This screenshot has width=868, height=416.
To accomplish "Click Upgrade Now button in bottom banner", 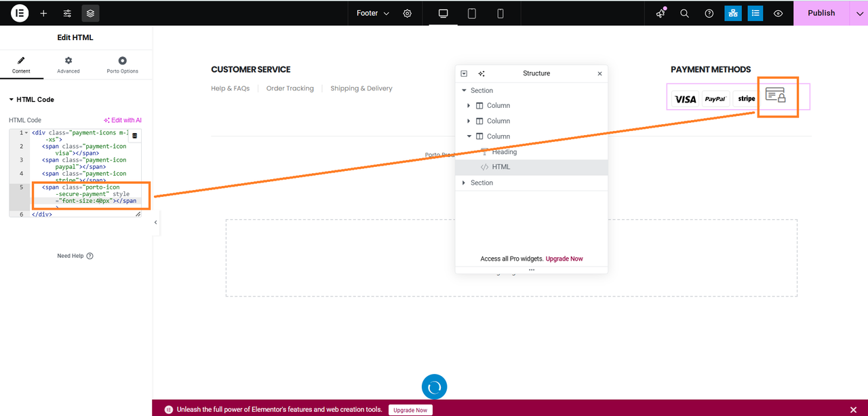I will 410,410.
